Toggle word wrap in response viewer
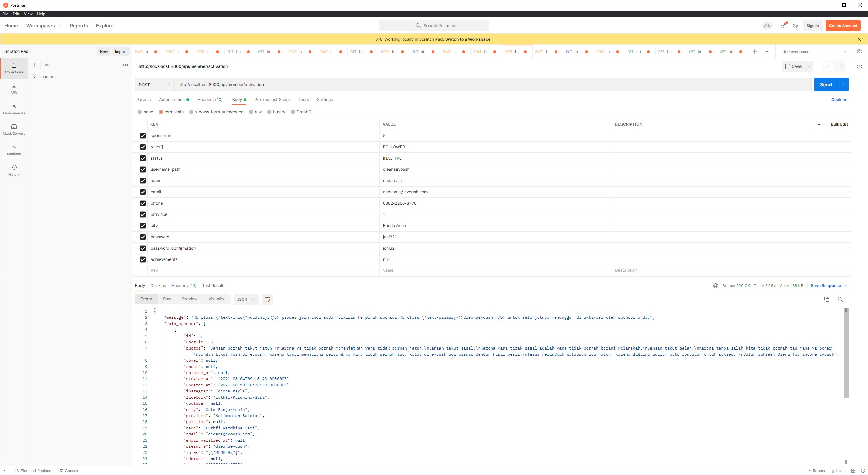This screenshot has width=868, height=475. 268,299
